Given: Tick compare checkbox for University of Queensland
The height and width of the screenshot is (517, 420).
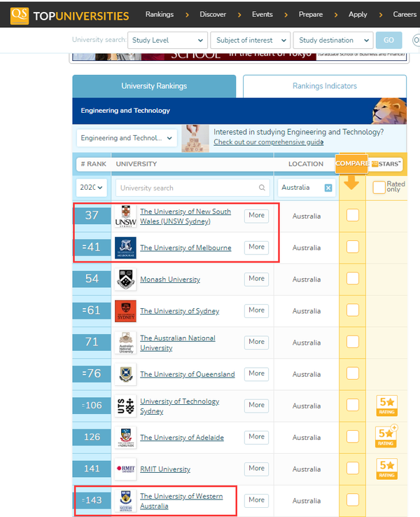Looking at the screenshot, I should [x=353, y=373].
